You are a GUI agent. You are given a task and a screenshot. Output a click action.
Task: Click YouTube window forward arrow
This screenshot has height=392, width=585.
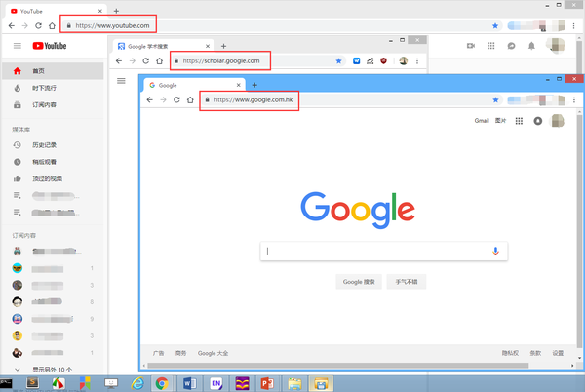tap(25, 25)
